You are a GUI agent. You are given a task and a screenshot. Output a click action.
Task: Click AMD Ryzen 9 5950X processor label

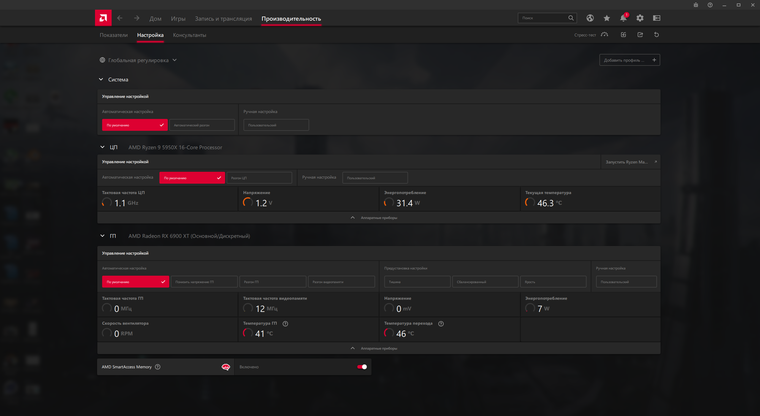175,147
